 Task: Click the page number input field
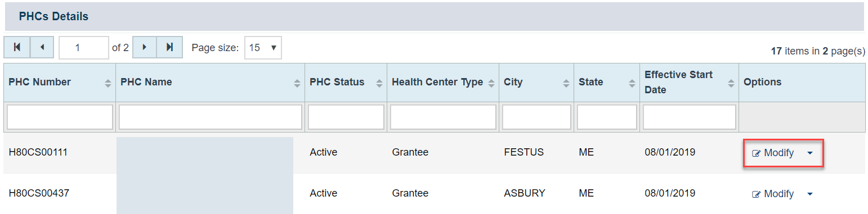[83, 48]
